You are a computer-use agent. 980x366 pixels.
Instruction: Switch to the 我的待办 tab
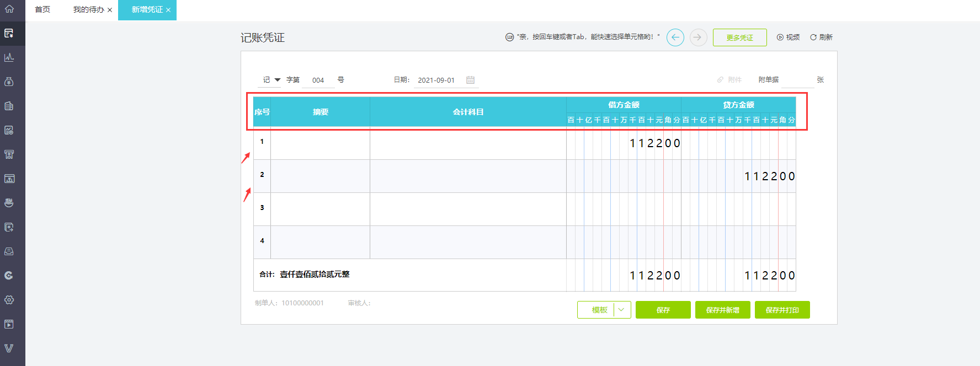coord(88,10)
